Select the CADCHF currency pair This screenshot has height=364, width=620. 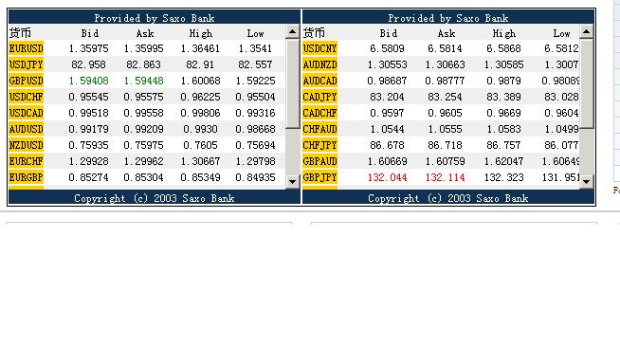tap(319, 113)
